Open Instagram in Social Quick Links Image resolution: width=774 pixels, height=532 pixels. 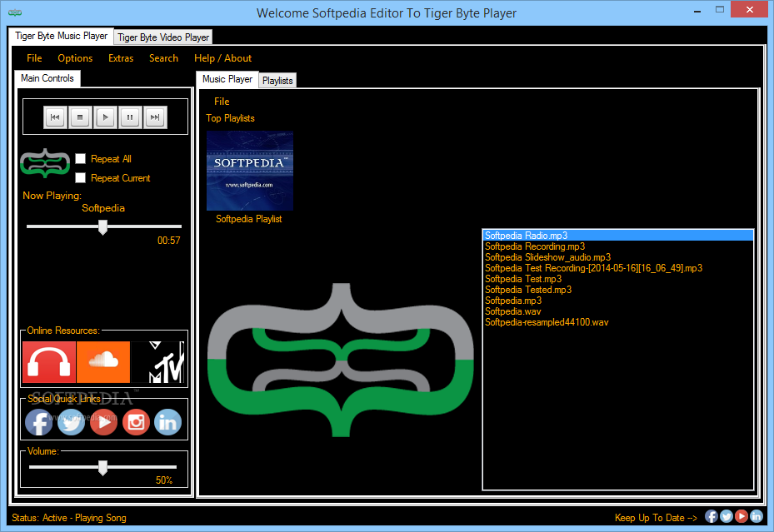click(136, 423)
